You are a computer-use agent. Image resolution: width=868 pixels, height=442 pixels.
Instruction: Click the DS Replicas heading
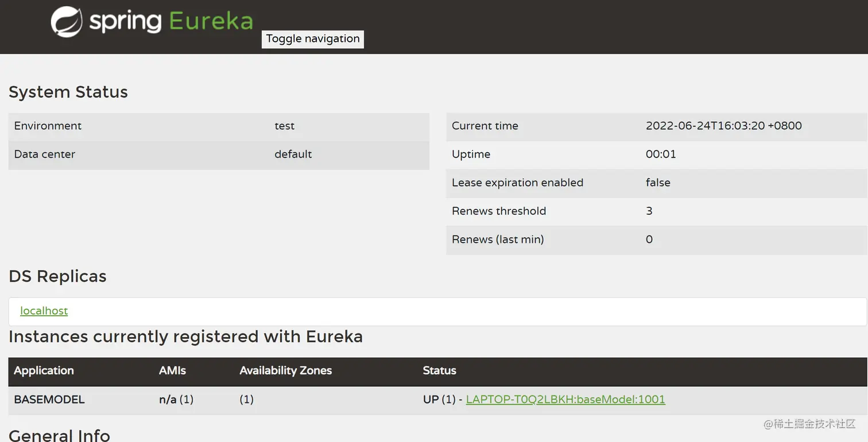point(58,277)
